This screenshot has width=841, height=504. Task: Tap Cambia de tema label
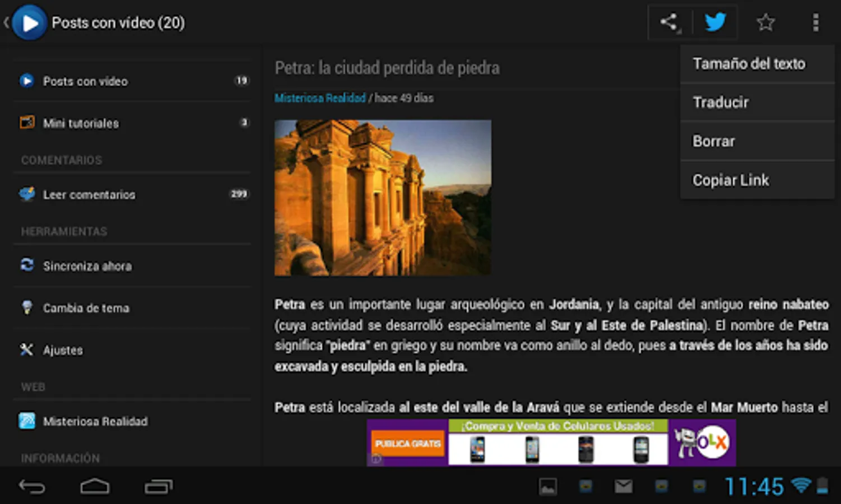click(86, 308)
